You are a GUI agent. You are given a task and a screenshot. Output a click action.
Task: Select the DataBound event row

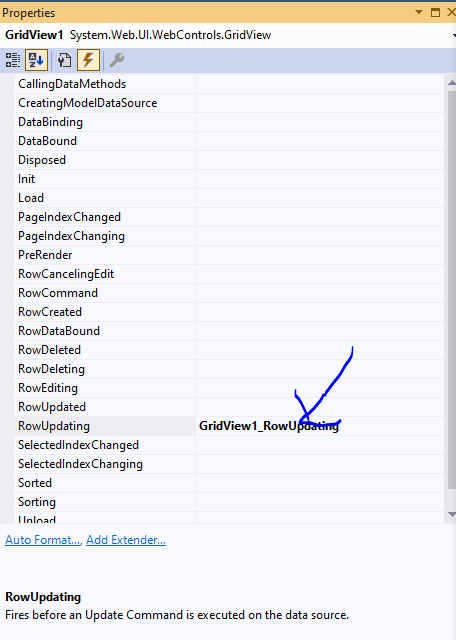(x=229, y=141)
